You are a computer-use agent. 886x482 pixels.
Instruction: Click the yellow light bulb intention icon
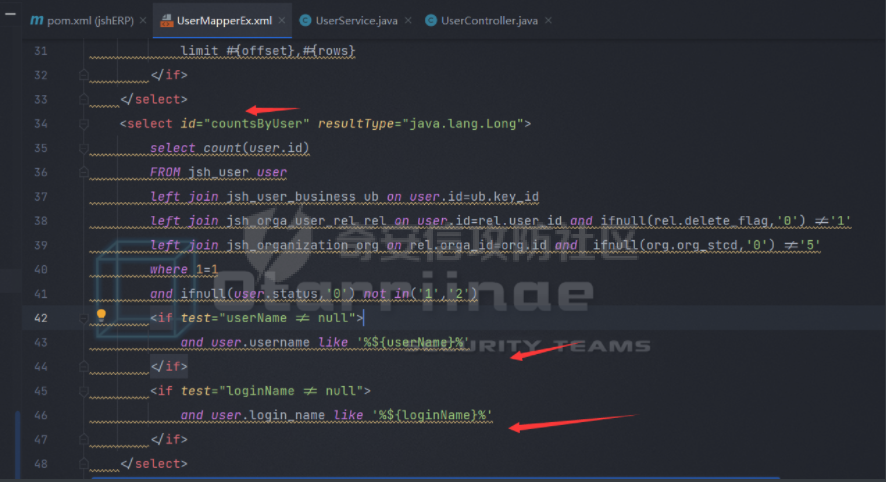(x=101, y=315)
